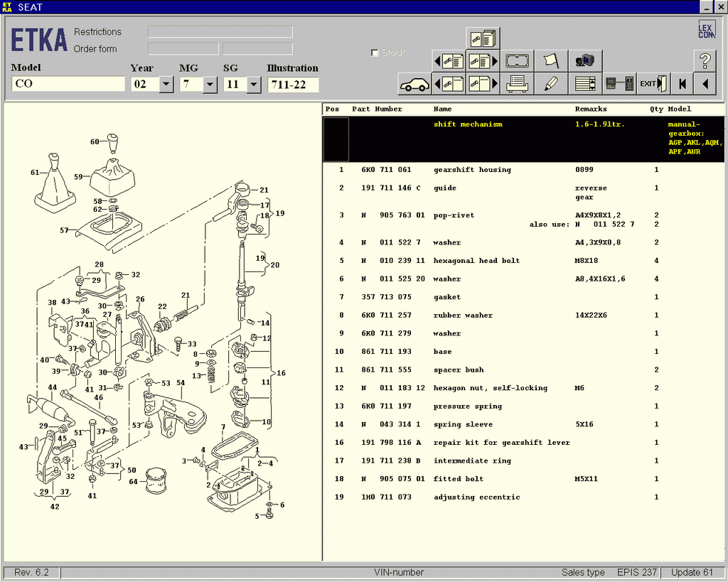The image size is (728, 582).
Task: Click the Sales type status bar label
Action: click(x=583, y=572)
